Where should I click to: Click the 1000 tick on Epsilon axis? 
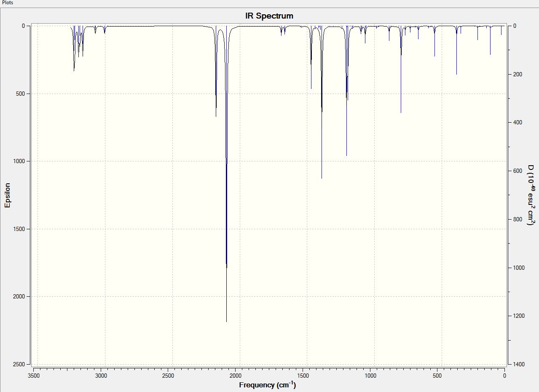19,161
